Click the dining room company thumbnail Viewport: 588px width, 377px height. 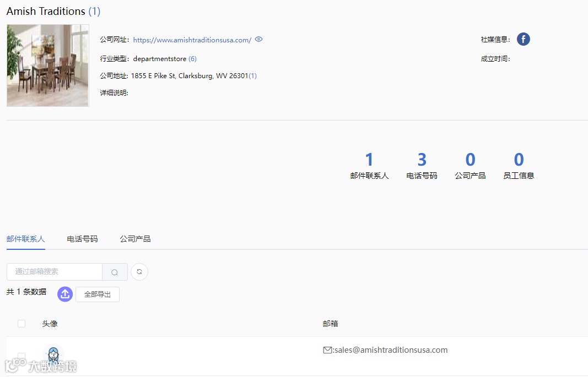tap(47, 65)
